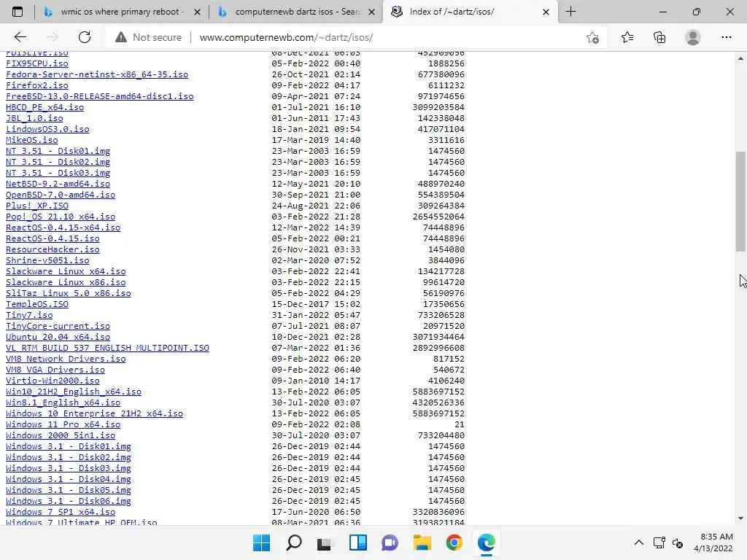This screenshot has height=560, width=747.
Task: Close the computernewb dartz isos search tab
Action: 372,12
